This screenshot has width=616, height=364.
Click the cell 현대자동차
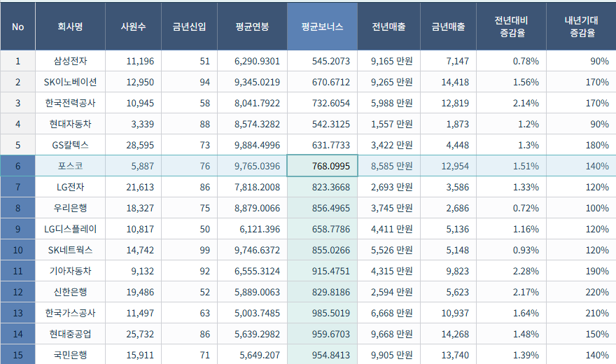click(x=70, y=124)
